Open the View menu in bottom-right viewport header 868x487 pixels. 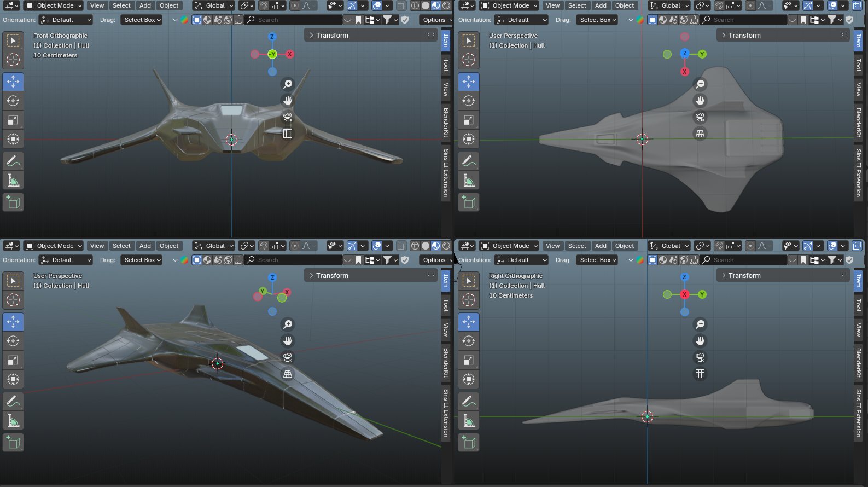552,246
